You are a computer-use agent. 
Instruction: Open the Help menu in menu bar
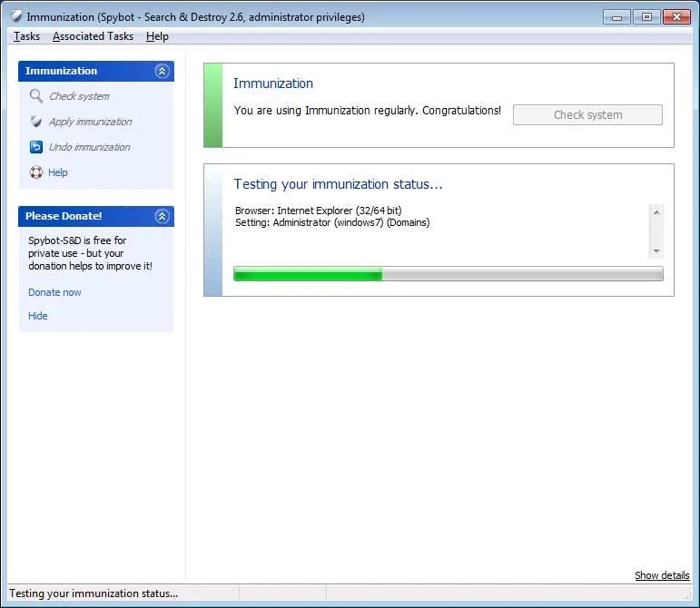157,36
